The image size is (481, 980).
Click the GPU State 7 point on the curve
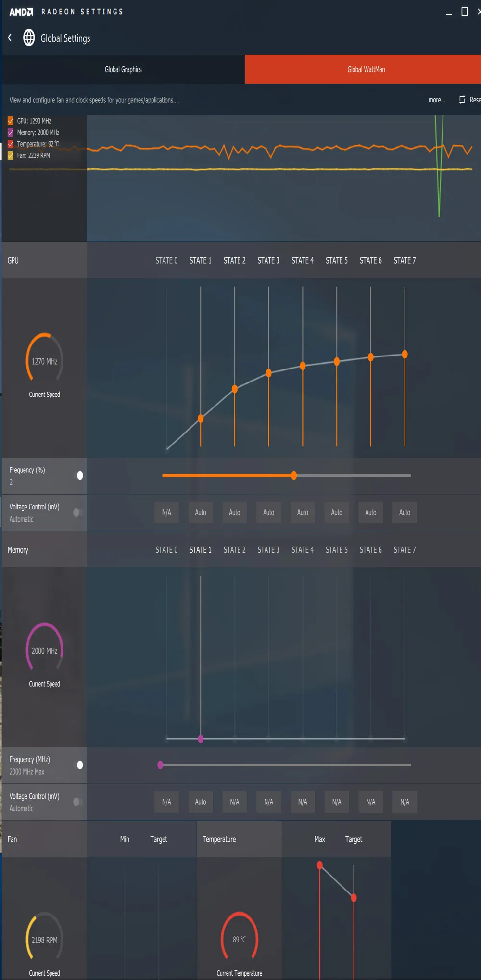(405, 354)
